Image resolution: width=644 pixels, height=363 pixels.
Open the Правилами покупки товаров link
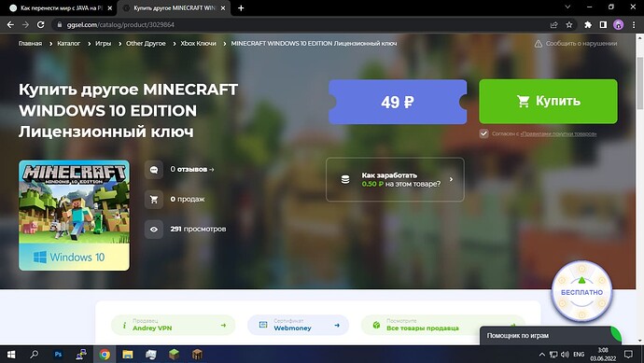tap(558, 133)
